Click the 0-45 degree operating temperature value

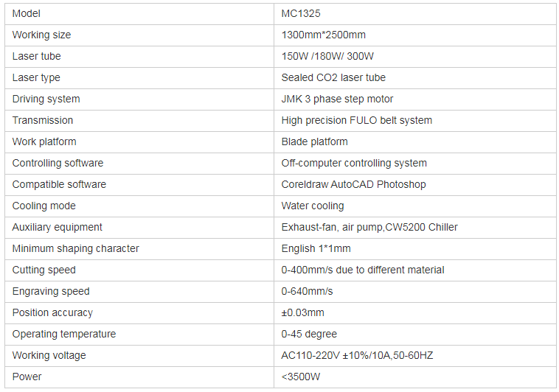pyautogui.click(x=310, y=334)
